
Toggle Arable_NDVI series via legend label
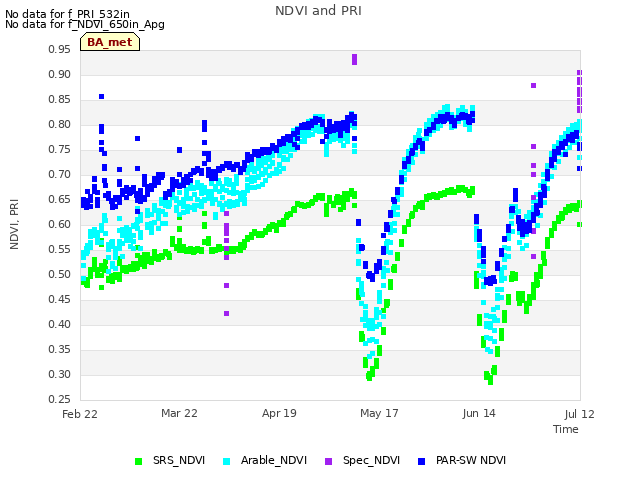tap(273, 460)
